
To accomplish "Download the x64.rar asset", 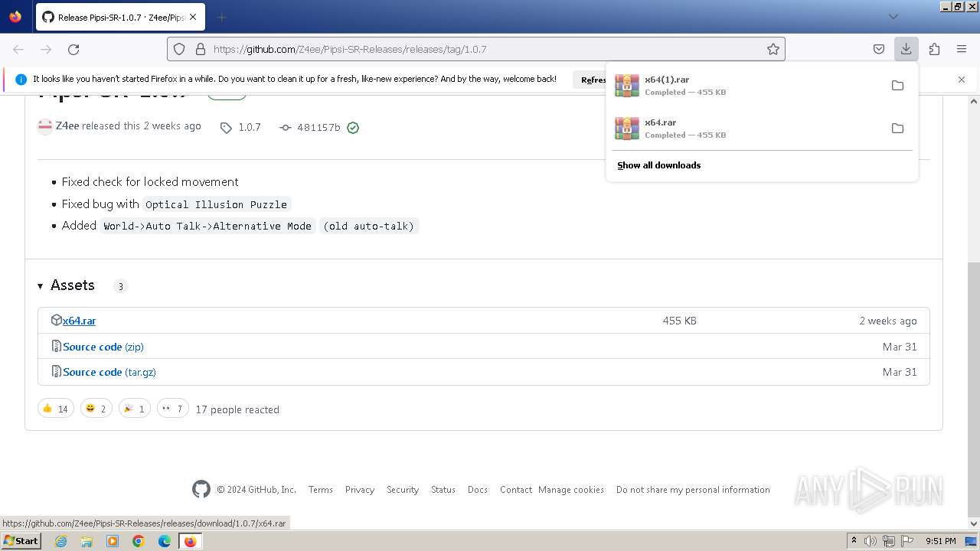I will (79, 321).
